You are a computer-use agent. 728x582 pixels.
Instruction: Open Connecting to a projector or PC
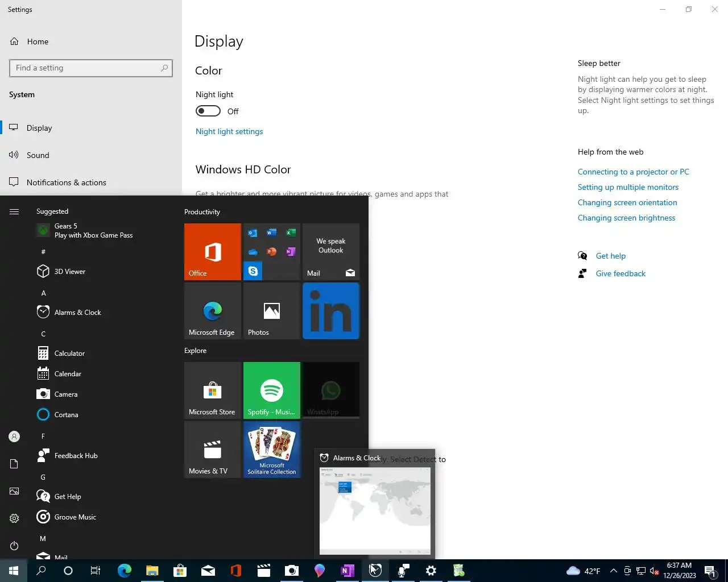tap(633, 172)
